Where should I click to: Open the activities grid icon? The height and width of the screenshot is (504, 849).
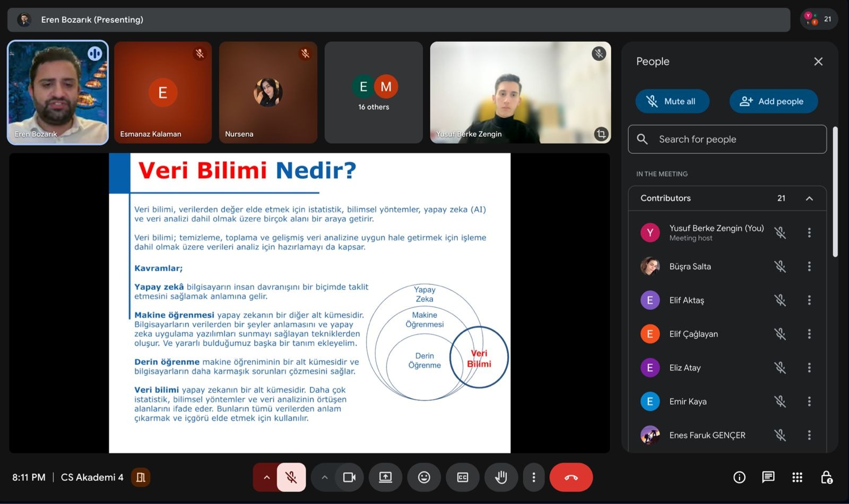click(x=797, y=477)
